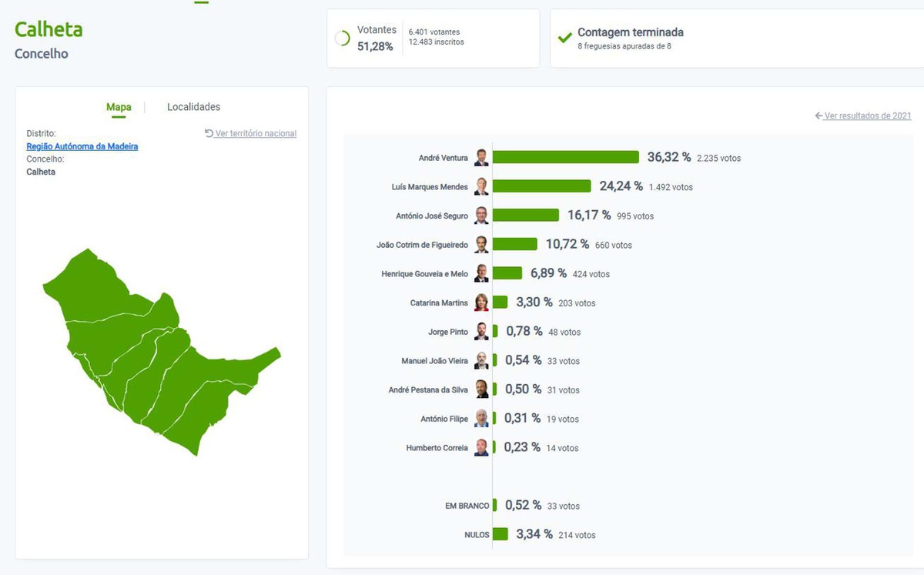Click André Ventura's candidate photo
This screenshot has width=924, height=575.
point(481,158)
